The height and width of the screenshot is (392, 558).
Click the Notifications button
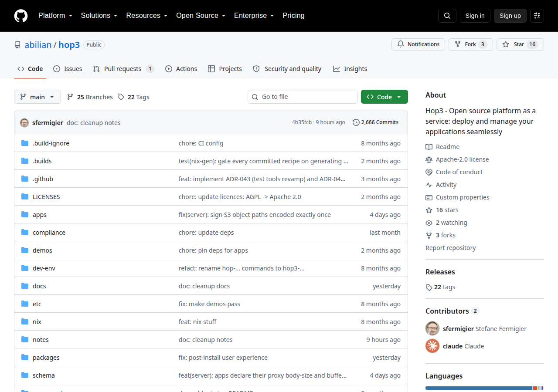(x=418, y=44)
